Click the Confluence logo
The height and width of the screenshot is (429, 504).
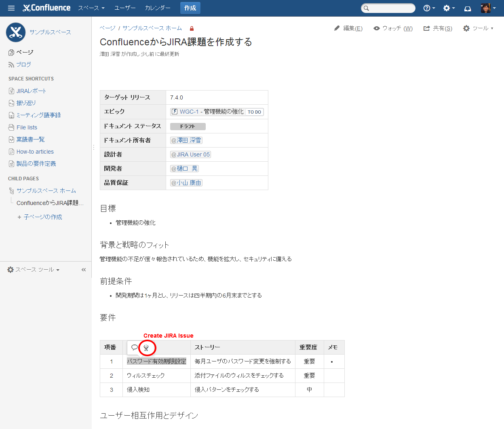[x=46, y=8]
